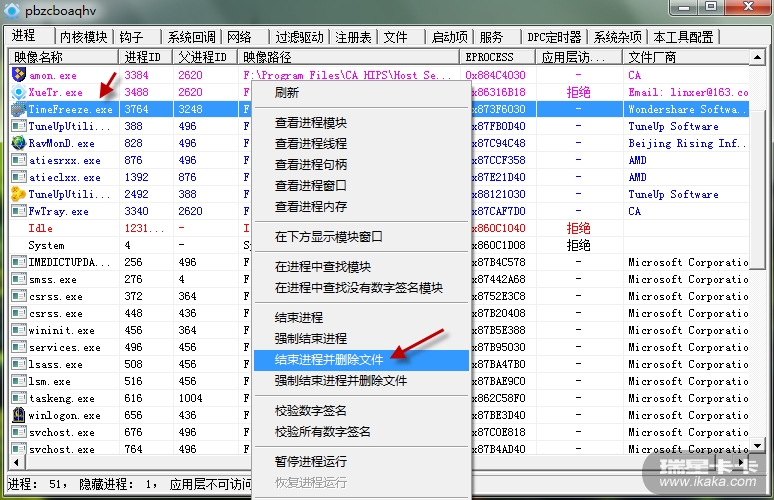Choose 在进程中查找没有数字签名模块

361,288
